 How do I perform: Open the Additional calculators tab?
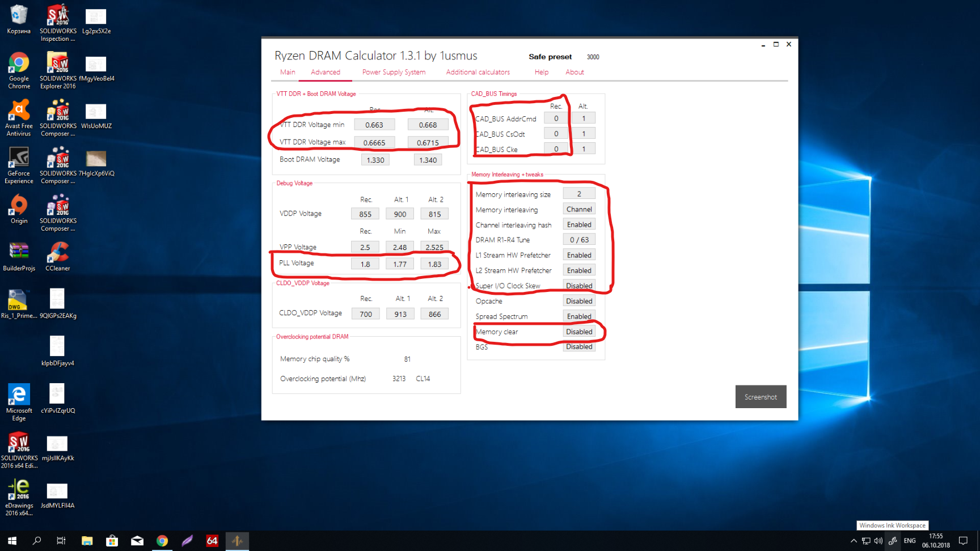pos(478,72)
